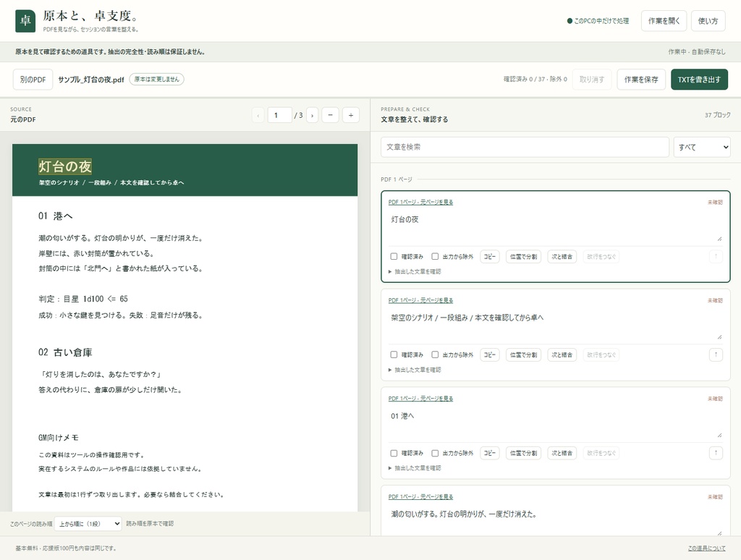Open the すべて filter dropdown
The width and height of the screenshot is (741, 560).
pyautogui.click(x=702, y=147)
